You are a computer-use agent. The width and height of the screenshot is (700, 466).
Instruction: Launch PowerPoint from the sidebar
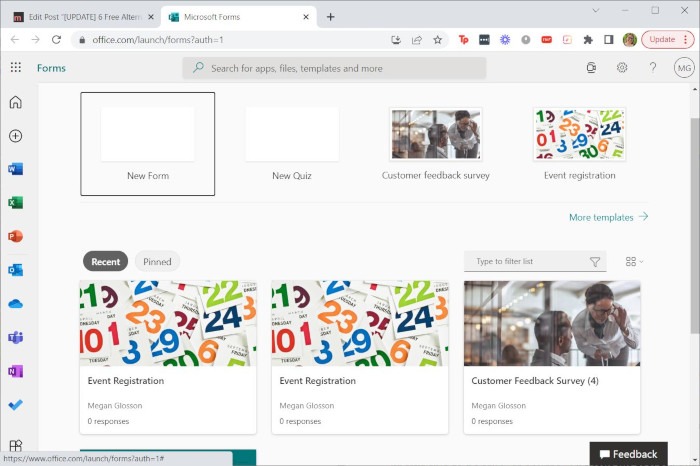click(16, 236)
